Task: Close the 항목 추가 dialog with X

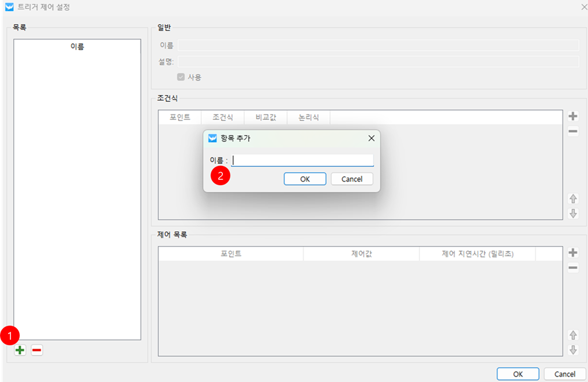Action: (371, 138)
